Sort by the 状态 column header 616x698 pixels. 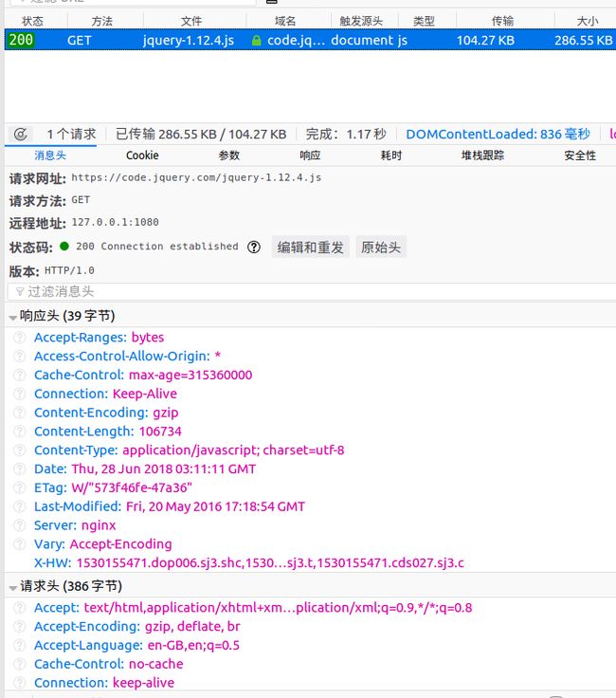click(x=33, y=21)
